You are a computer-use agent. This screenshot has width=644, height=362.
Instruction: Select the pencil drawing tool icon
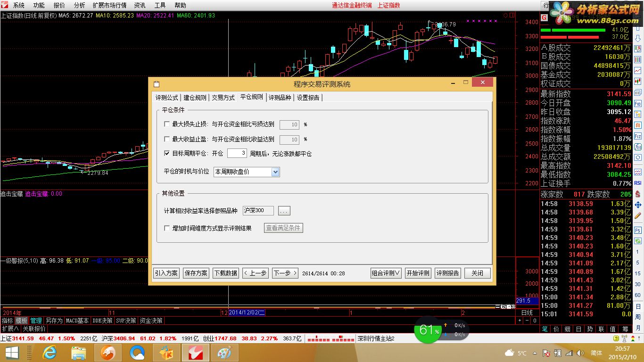[638, 215]
